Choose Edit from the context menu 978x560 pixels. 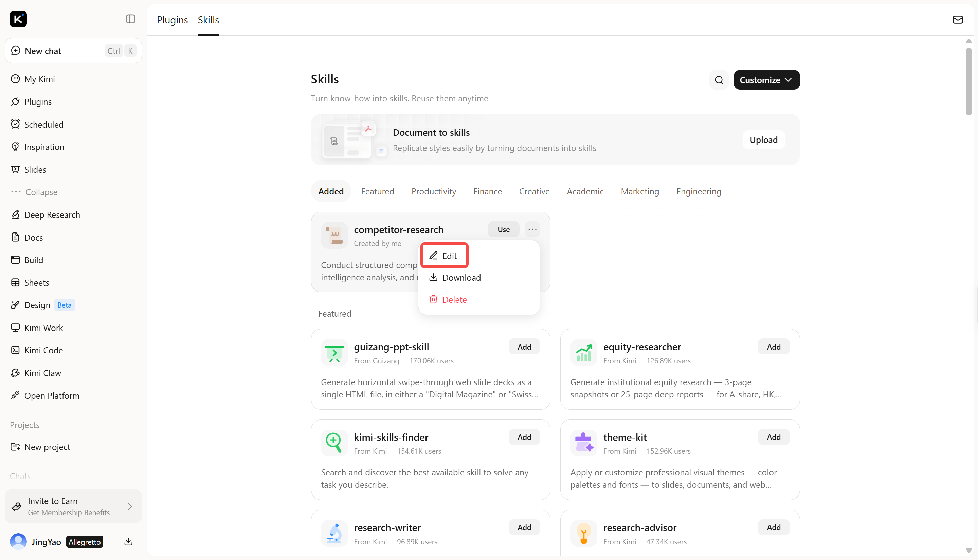pos(444,256)
